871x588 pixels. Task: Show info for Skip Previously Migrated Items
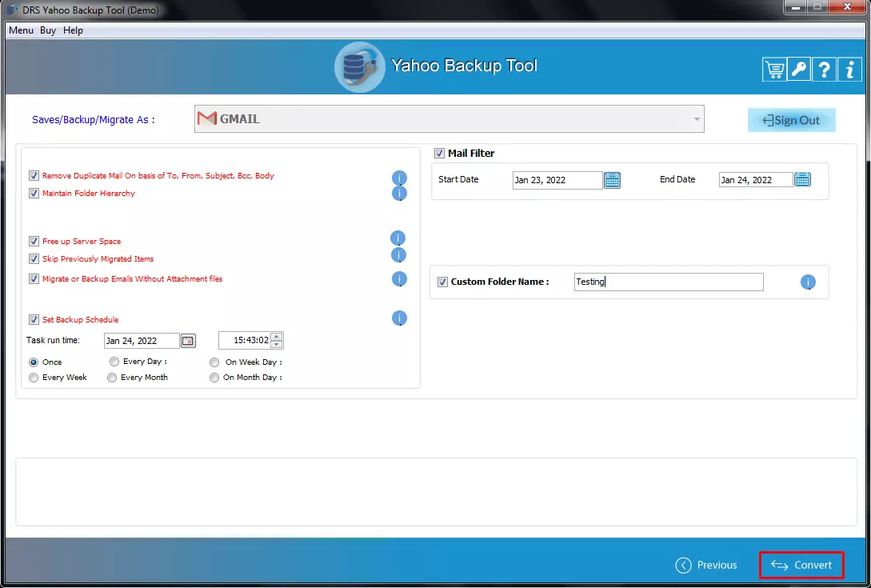pos(398,255)
